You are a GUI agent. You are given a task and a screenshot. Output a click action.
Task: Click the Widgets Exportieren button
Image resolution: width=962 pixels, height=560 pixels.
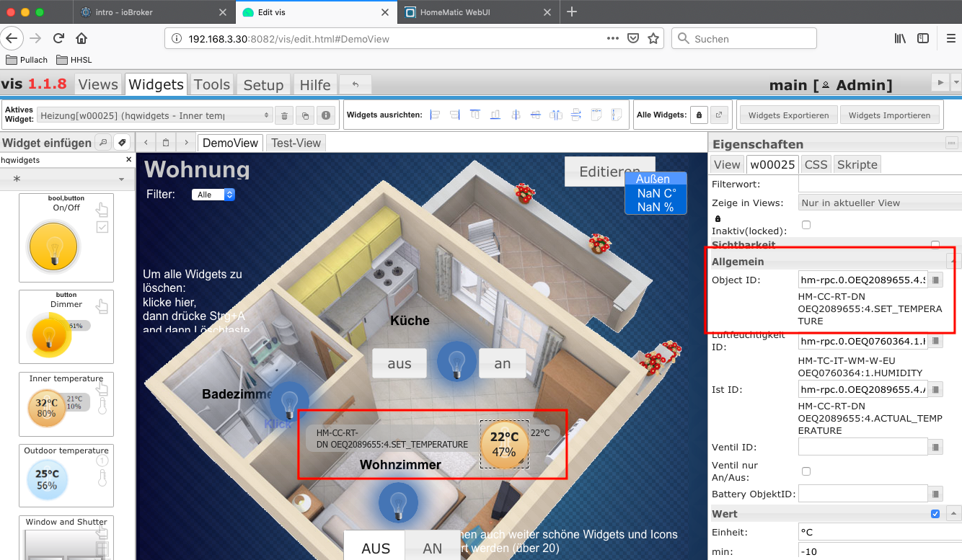789,115
